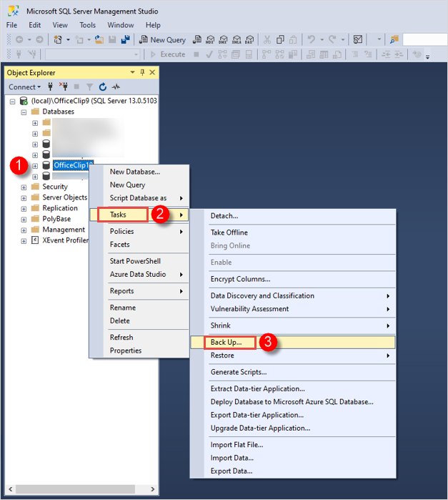Click the DMX query icon
Screen dimensions: 448x500
tap(224, 39)
